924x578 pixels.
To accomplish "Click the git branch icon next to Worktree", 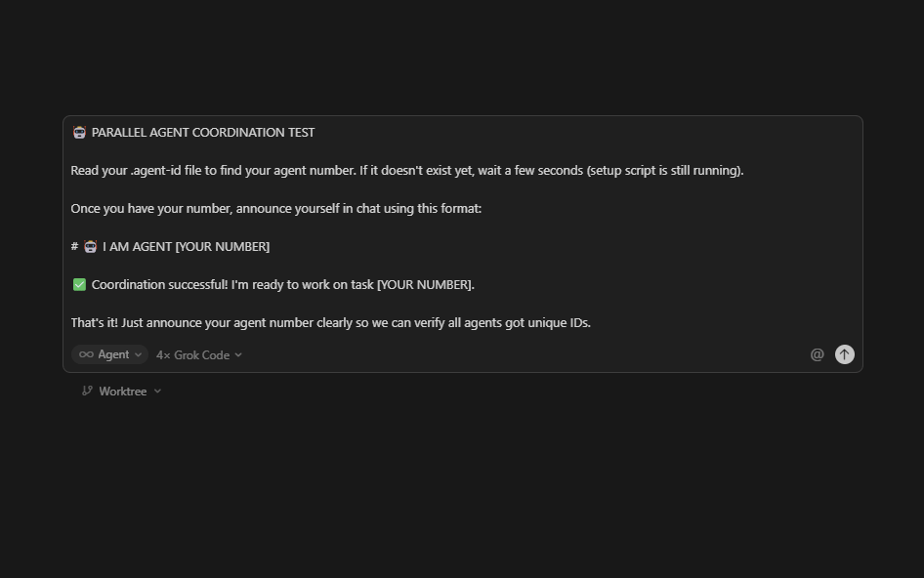I will [x=87, y=391].
